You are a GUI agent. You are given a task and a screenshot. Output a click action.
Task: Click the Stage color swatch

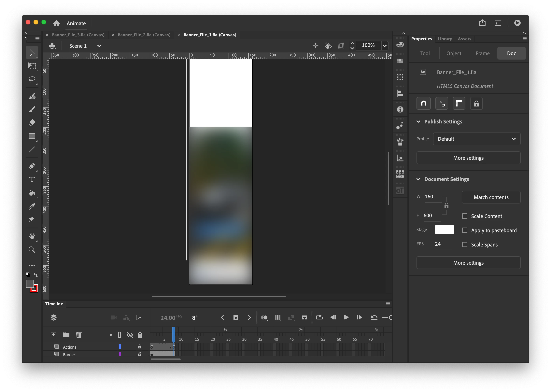coord(444,230)
